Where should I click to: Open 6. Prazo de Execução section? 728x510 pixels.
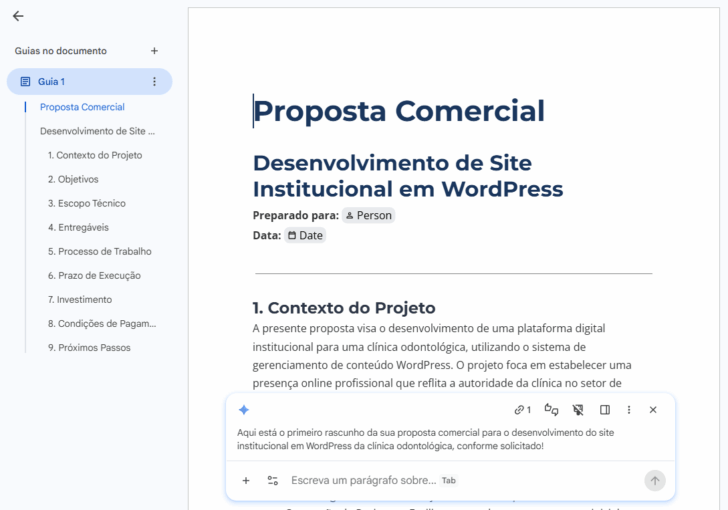94,276
